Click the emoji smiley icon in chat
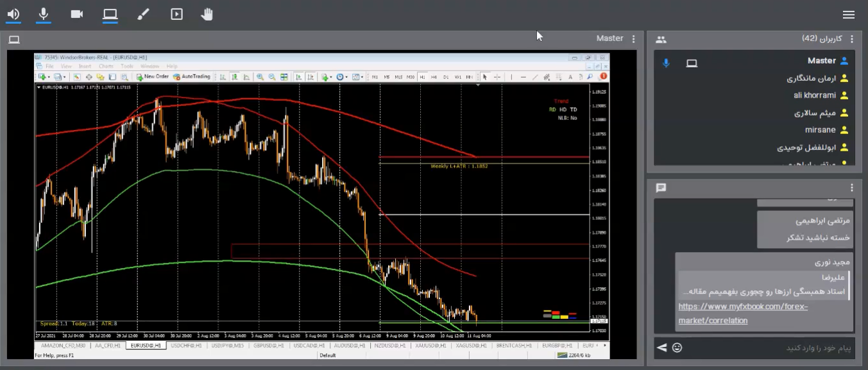868x370 pixels. (x=677, y=348)
